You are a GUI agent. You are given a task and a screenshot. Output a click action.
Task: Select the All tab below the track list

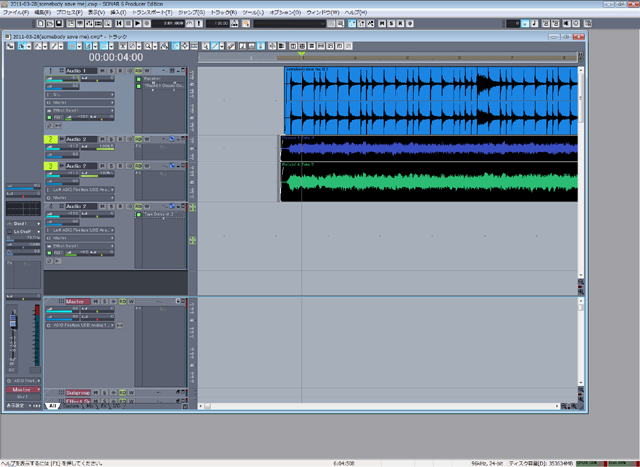click(53, 406)
